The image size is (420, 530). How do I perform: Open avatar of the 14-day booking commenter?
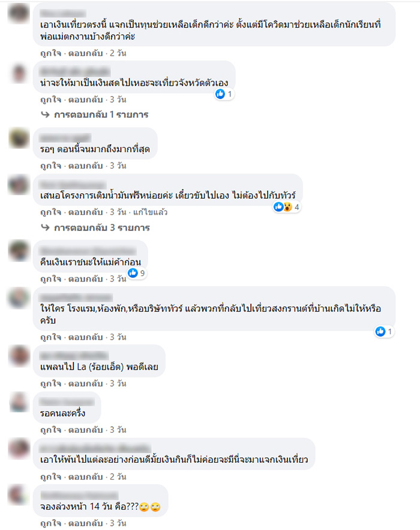pyautogui.click(x=19, y=495)
